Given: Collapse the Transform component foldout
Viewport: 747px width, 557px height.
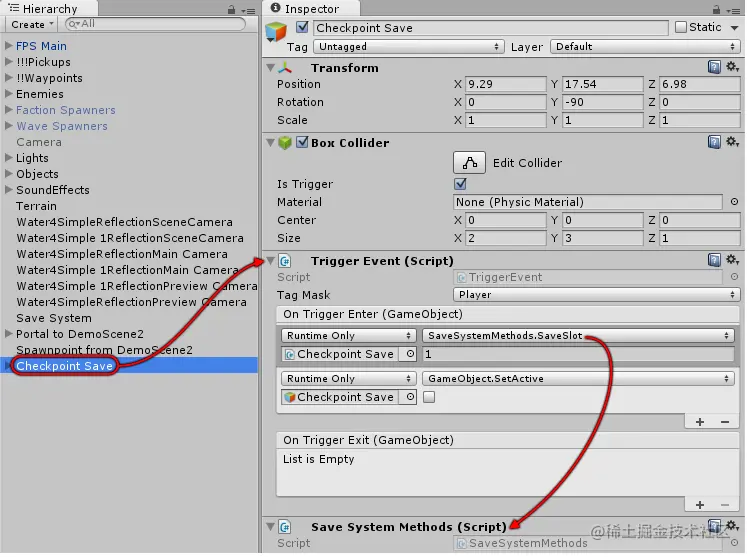Looking at the screenshot, I should click(x=271, y=68).
